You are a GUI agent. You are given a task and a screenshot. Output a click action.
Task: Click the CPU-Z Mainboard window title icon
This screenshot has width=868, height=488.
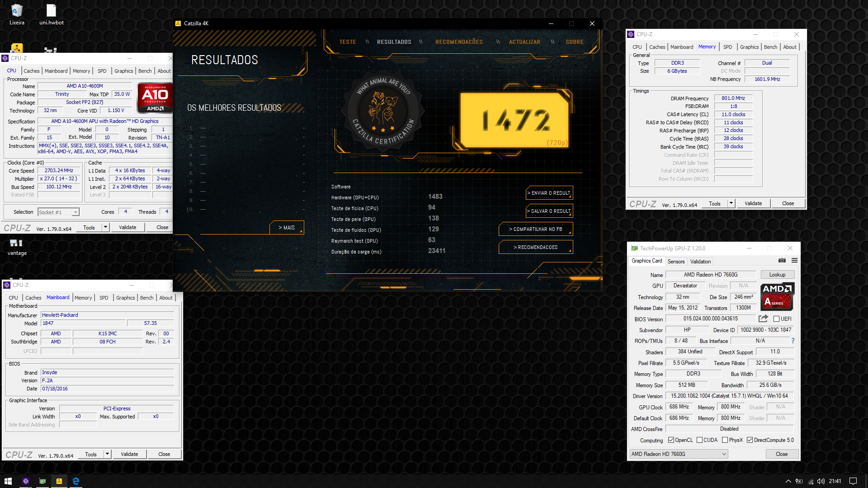(7, 285)
